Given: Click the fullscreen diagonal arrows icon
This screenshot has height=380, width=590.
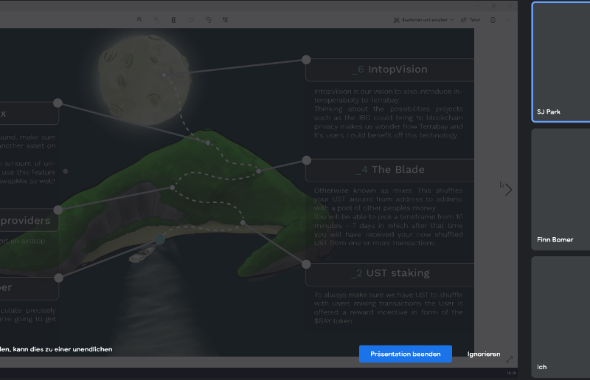Looking at the screenshot, I should [x=509, y=360].
